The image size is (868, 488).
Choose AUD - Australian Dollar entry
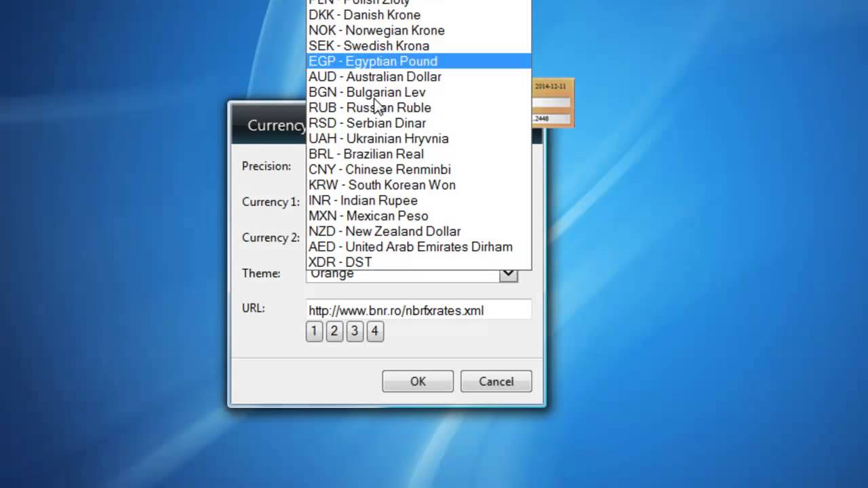(x=418, y=77)
